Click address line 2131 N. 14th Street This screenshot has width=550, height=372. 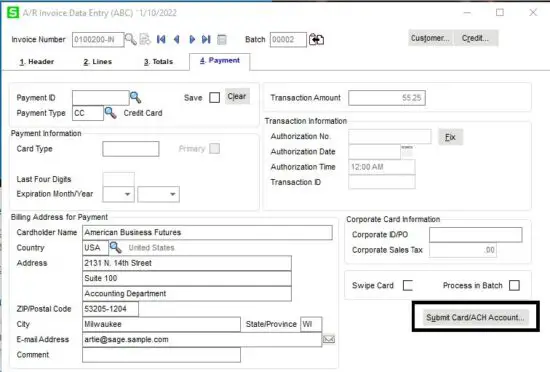187,263
